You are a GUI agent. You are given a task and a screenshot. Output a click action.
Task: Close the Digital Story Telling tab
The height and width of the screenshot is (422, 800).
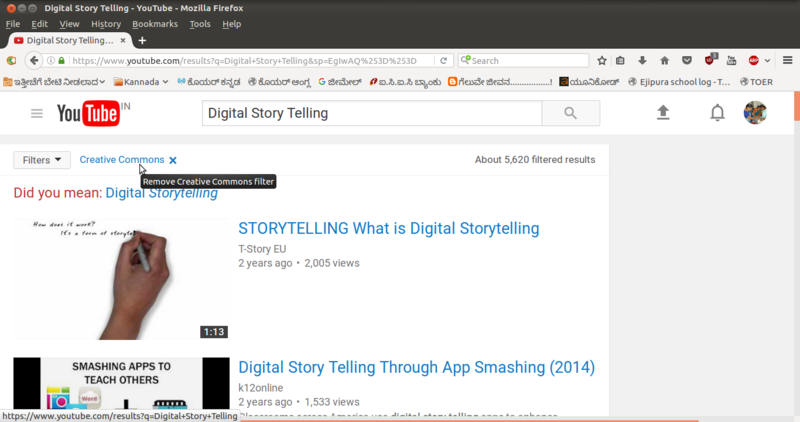pyautogui.click(x=123, y=40)
